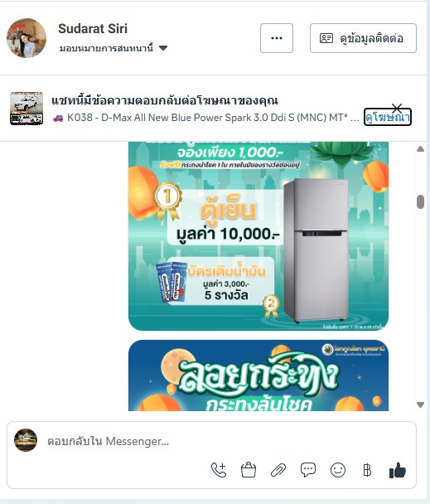
Task: Open the emoji smiley picker
Action: click(x=338, y=470)
